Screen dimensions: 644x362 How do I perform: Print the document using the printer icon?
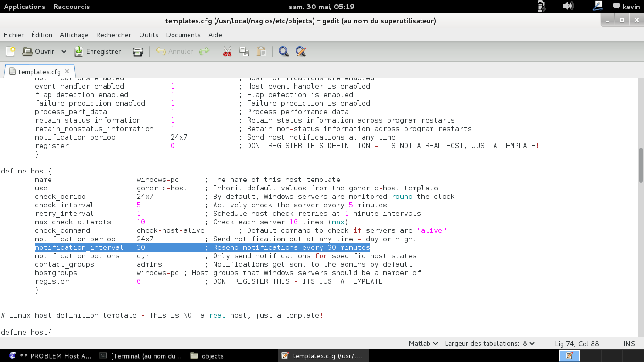tap(138, 51)
